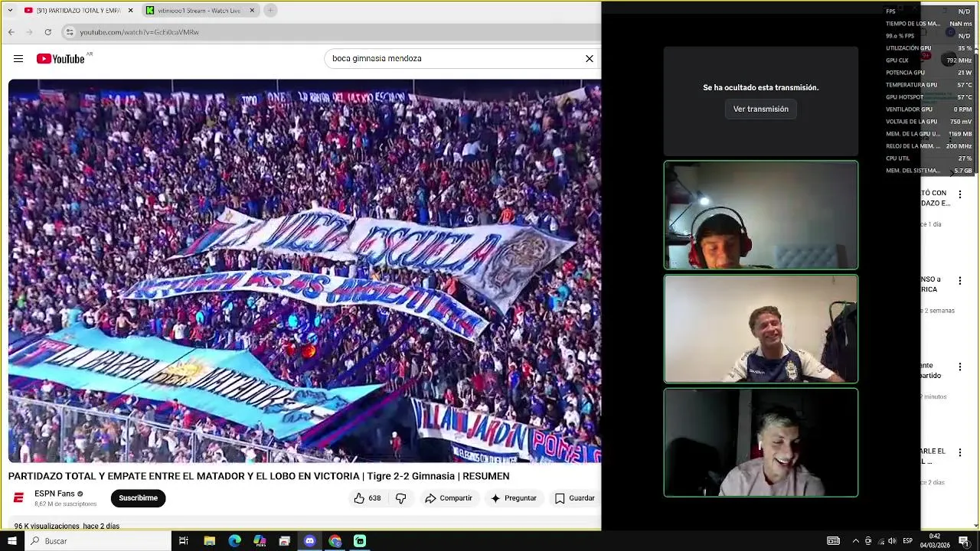Select the bottom participant video tile
The width and height of the screenshot is (980, 551).
coord(761,443)
